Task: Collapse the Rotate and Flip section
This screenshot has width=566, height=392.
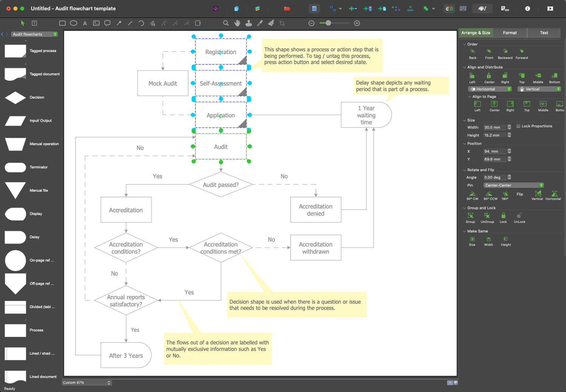Action: pyautogui.click(x=464, y=170)
